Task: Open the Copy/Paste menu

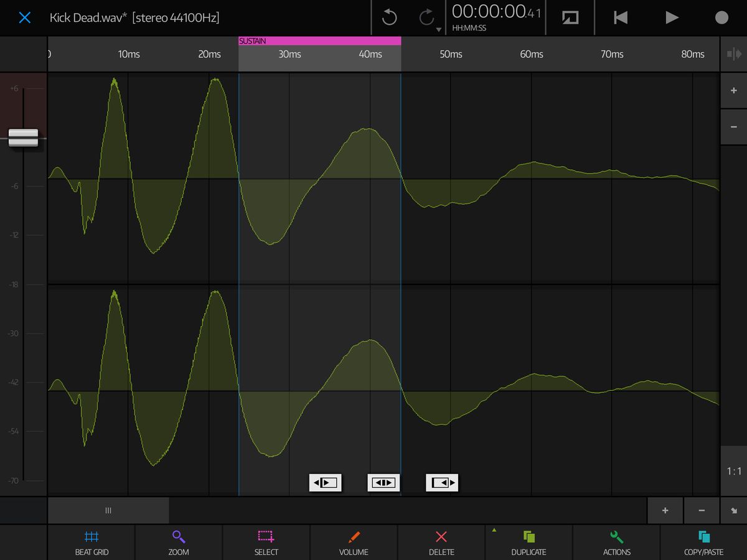Action: tap(703, 543)
